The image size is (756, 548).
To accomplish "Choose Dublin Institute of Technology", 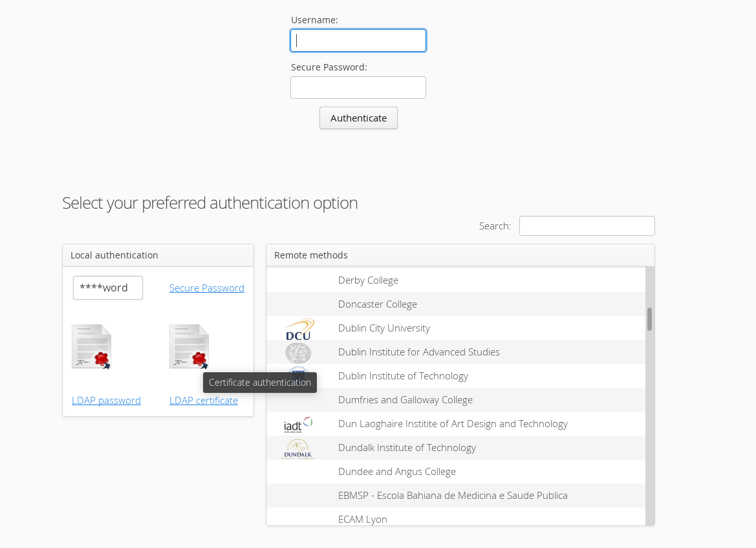I will [456, 376].
